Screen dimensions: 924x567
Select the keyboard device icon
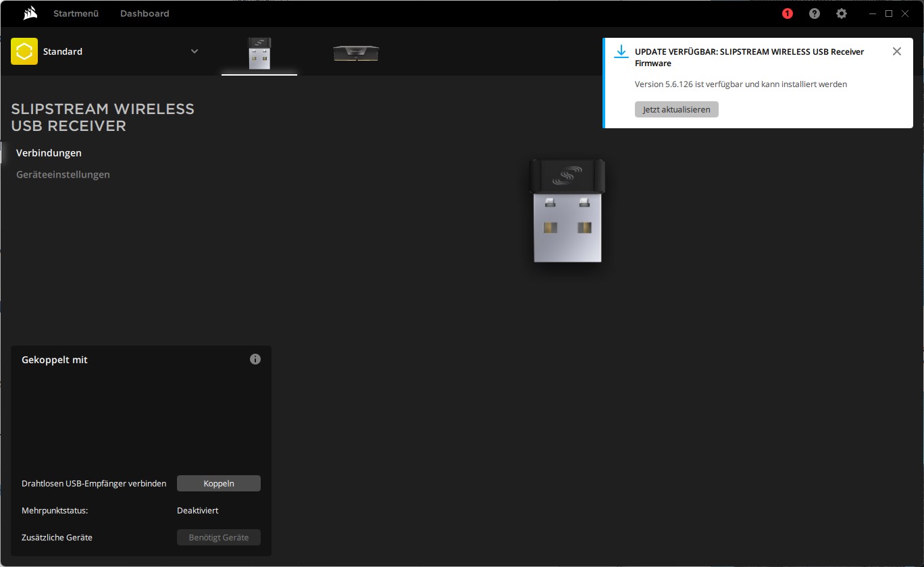(356, 52)
